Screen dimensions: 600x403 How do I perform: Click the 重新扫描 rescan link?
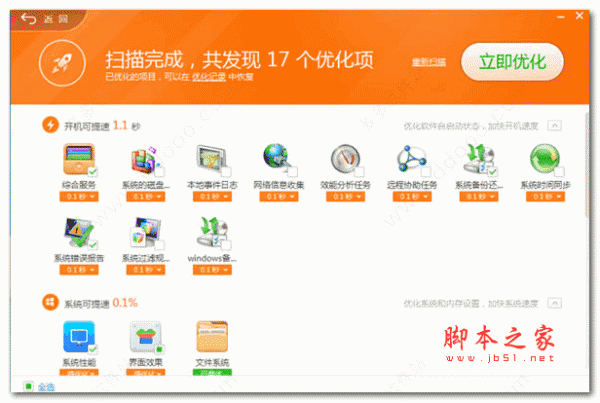429,62
